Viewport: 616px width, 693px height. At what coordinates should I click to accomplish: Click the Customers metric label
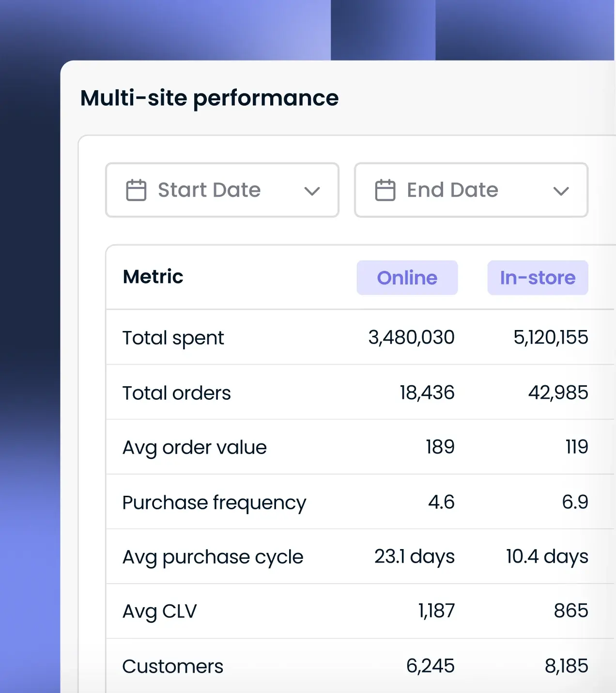tap(172, 666)
